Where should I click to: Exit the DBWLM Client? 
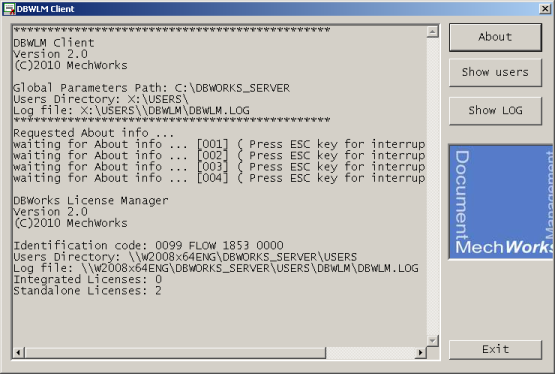coord(495,350)
